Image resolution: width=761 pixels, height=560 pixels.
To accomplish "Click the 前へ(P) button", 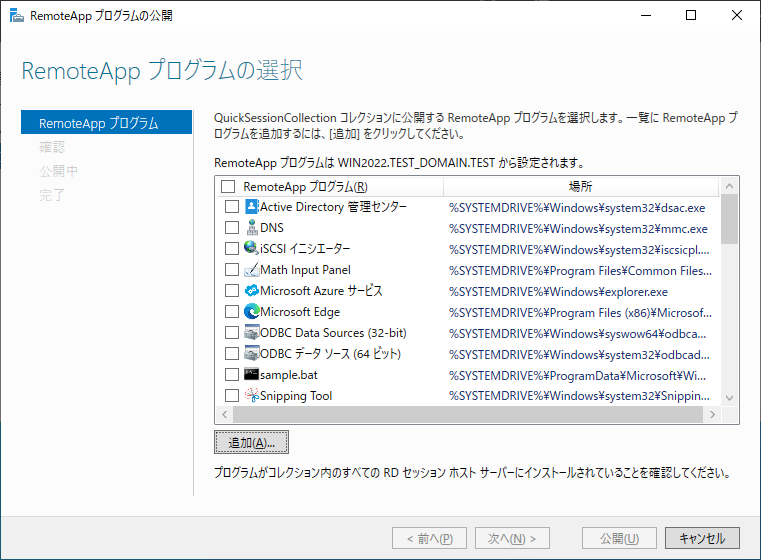I will [430, 538].
